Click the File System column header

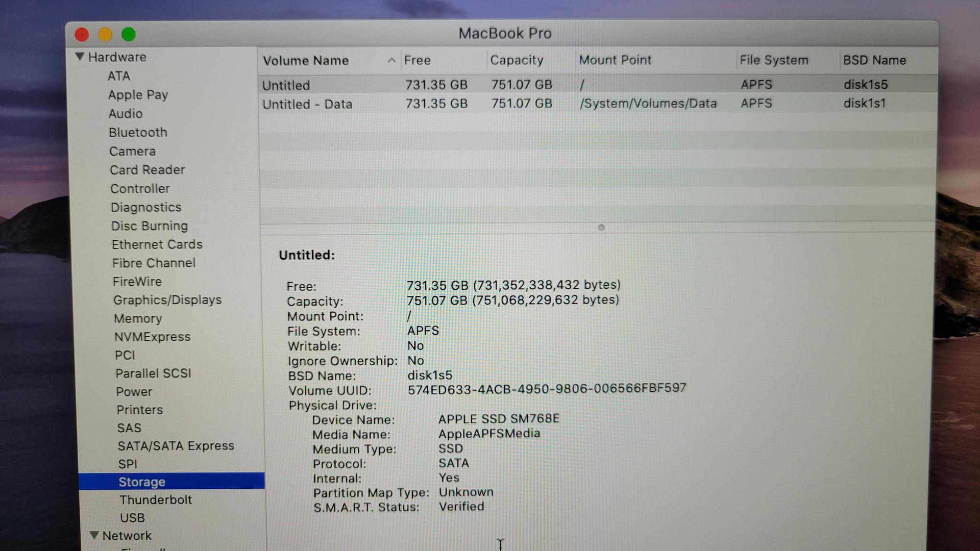coord(774,60)
